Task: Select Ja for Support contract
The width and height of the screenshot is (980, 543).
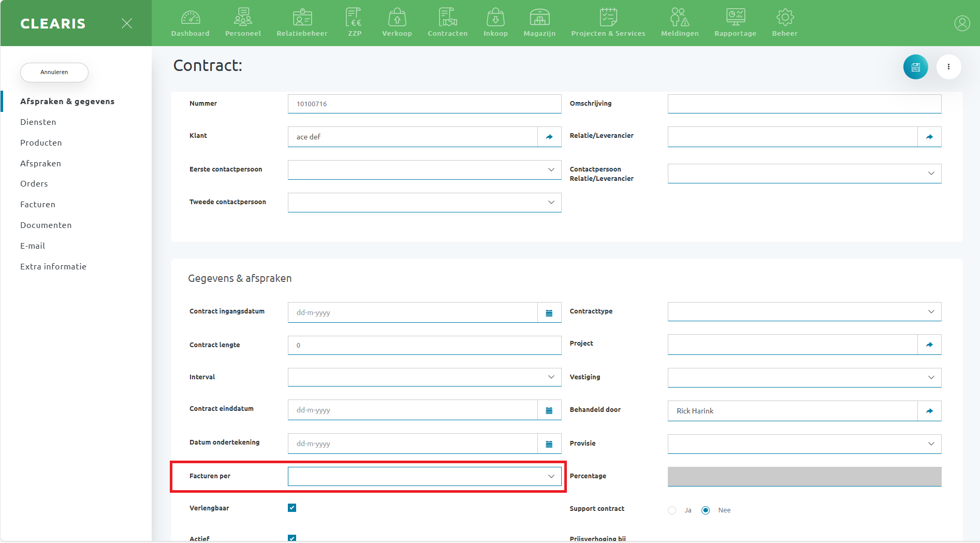Action: [x=672, y=510]
